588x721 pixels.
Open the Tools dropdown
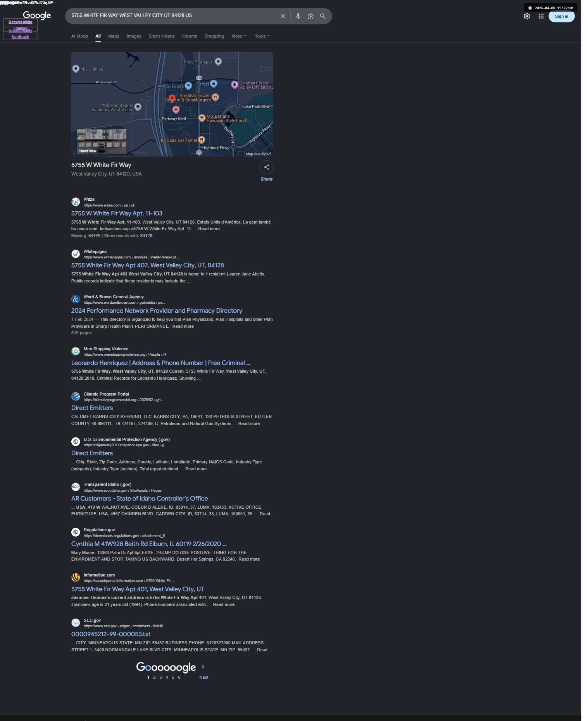tap(262, 36)
